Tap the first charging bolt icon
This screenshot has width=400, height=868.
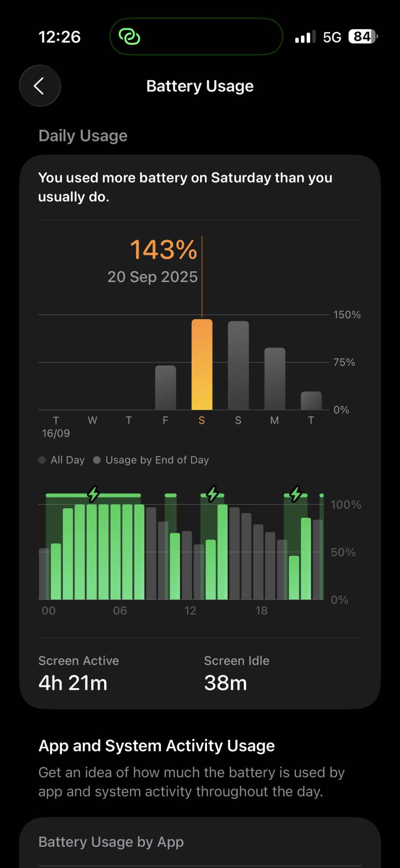tap(93, 494)
